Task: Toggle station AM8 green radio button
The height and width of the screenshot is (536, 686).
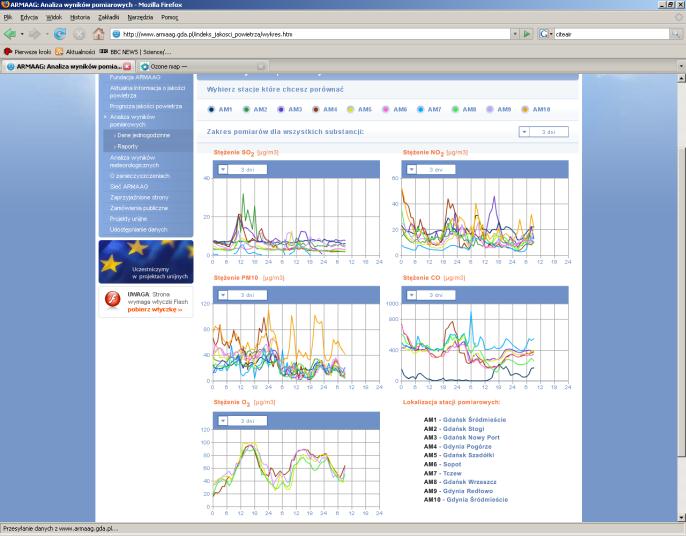Action: click(x=455, y=109)
